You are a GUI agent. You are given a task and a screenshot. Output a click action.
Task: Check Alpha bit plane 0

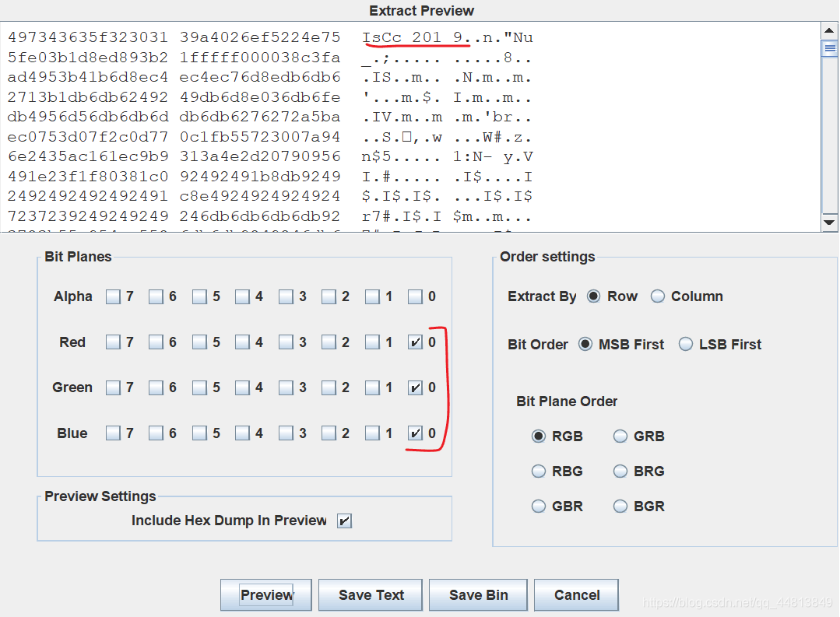tap(415, 296)
